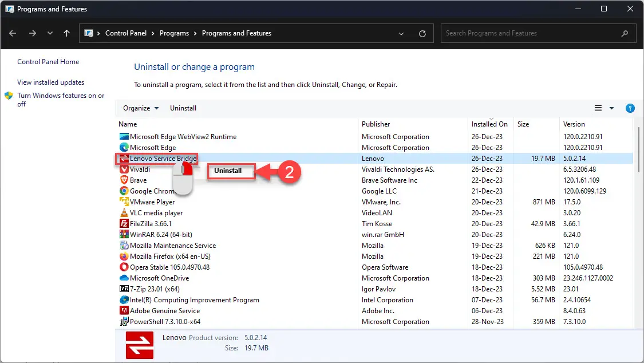
Task: Click the Igor Pavlov publisher cell
Action: click(379, 289)
